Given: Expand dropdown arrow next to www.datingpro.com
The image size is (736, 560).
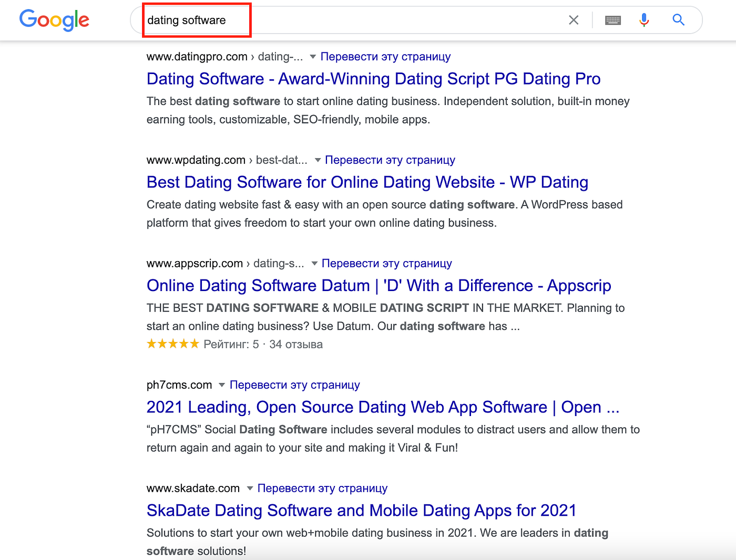Looking at the screenshot, I should point(313,56).
